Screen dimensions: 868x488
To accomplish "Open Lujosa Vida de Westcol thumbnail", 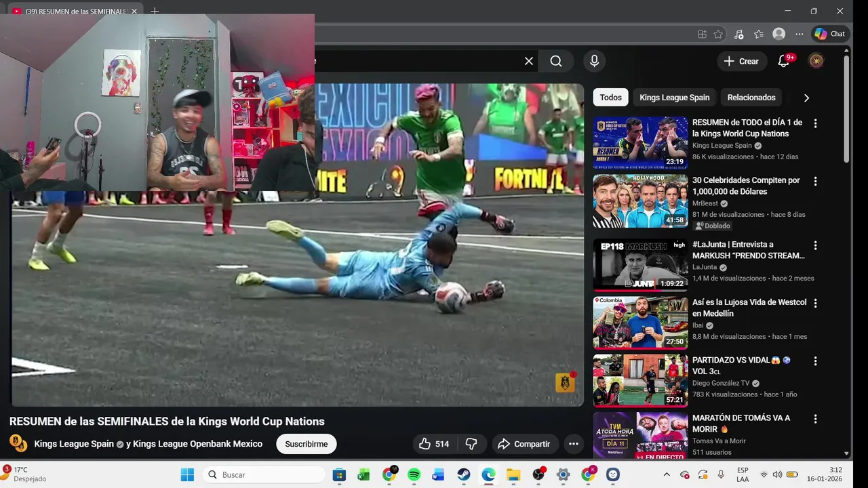I will point(640,323).
